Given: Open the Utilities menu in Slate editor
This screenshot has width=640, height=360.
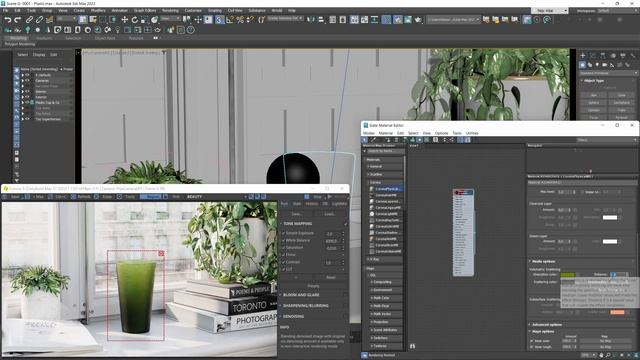Looking at the screenshot, I should 472,133.
